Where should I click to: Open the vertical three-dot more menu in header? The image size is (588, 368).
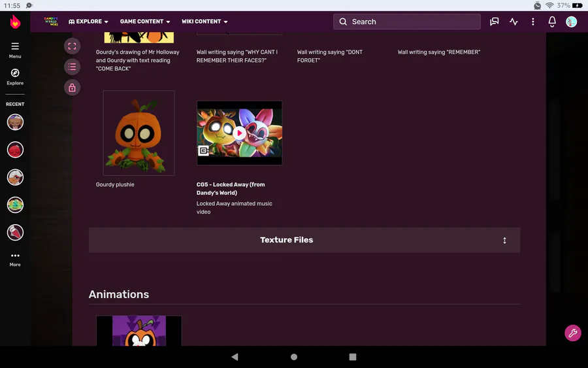coord(533,22)
